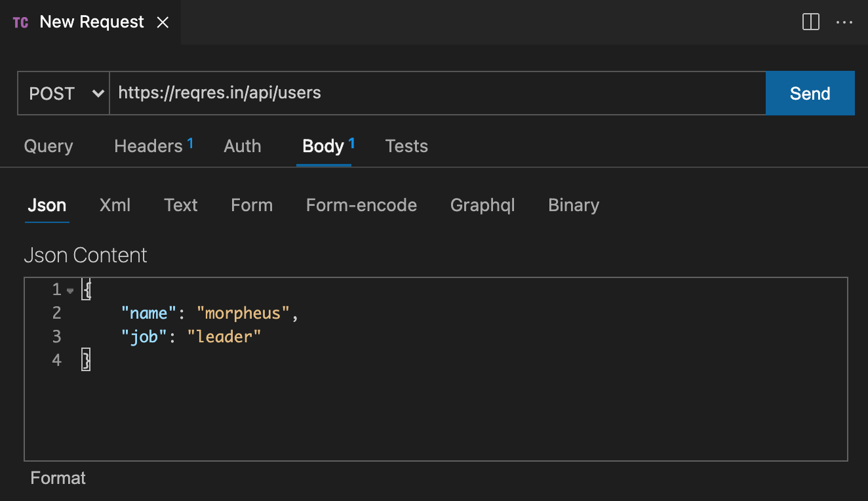Click the Format link below the editor
This screenshot has width=868, height=501.
[58, 478]
